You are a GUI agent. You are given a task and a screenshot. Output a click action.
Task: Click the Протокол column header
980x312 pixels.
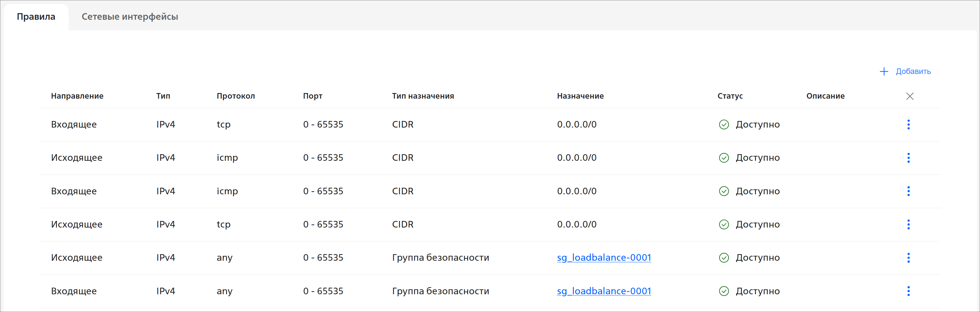(x=235, y=96)
